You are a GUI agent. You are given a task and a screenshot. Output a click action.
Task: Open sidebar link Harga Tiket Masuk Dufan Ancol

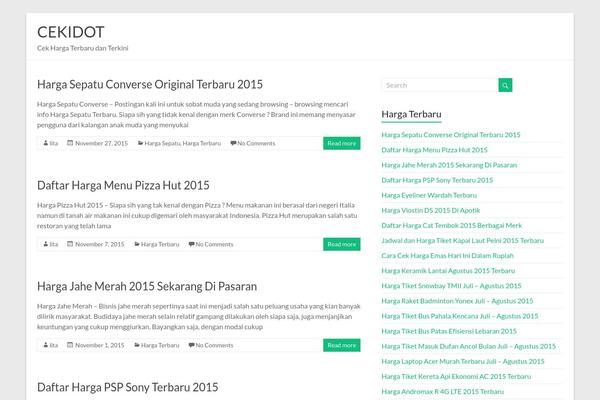pos(468,346)
